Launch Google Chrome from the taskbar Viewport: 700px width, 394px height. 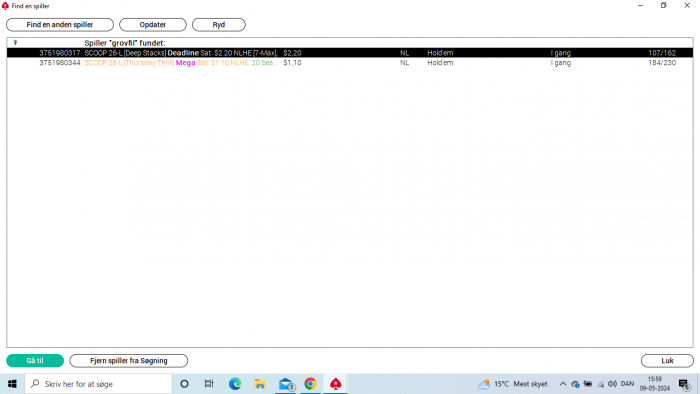(x=310, y=384)
